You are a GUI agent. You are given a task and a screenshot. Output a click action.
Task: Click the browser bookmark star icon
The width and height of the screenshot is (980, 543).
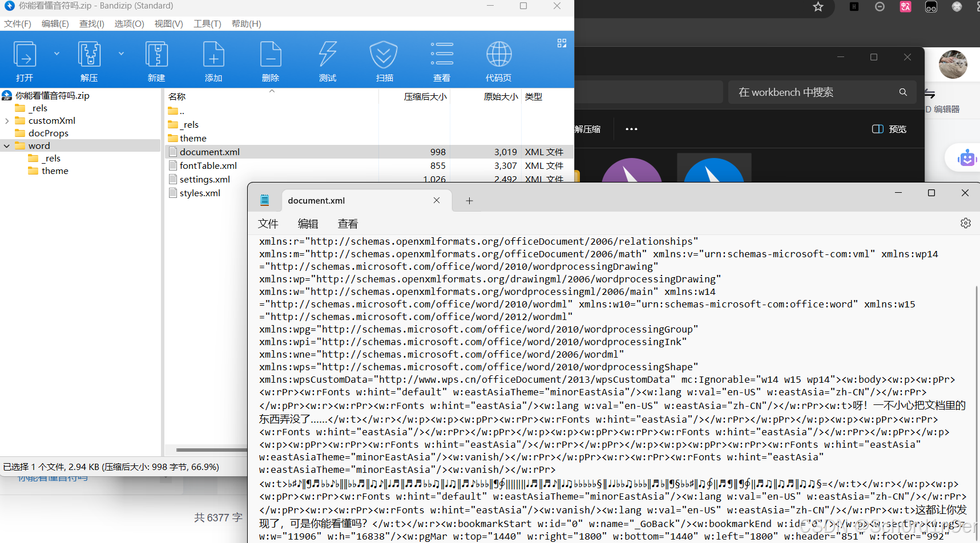click(818, 7)
